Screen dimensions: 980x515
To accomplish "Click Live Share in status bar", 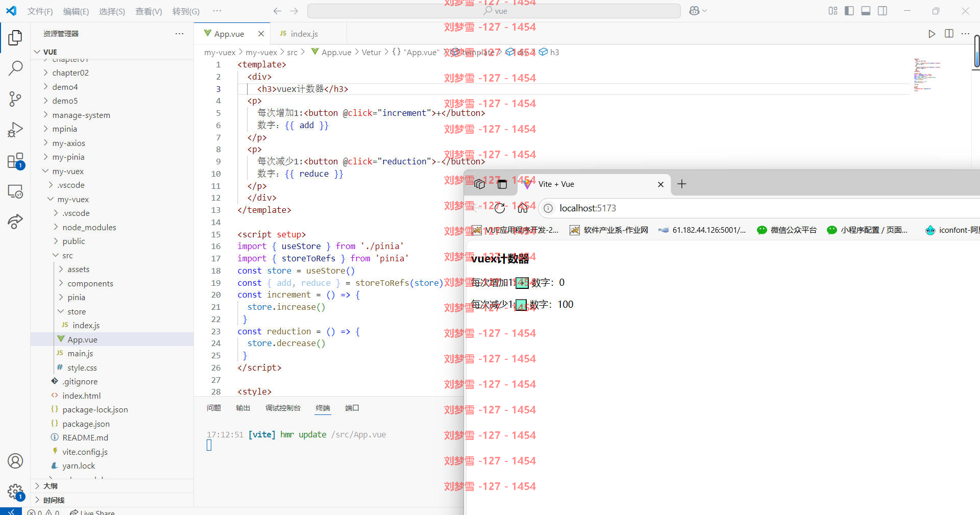I will pyautogui.click(x=92, y=512).
